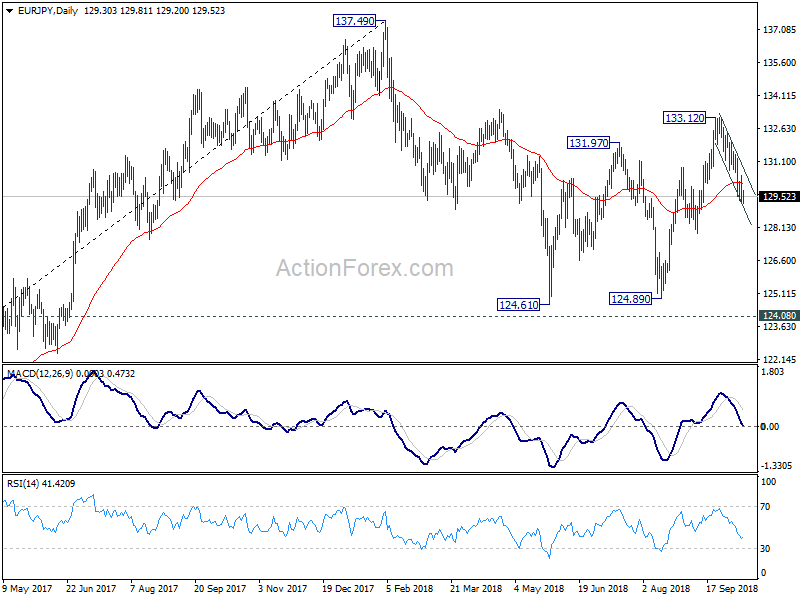This screenshot has width=800, height=600.
Task: Click the 132.630 price axis value
Action: (779, 129)
